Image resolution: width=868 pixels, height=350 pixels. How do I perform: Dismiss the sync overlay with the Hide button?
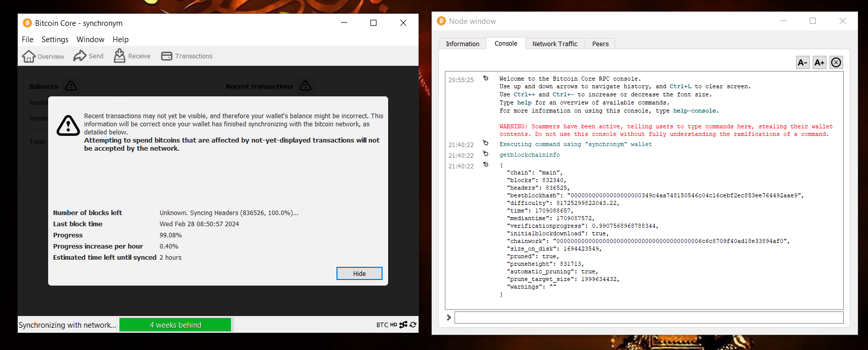pyautogui.click(x=359, y=273)
